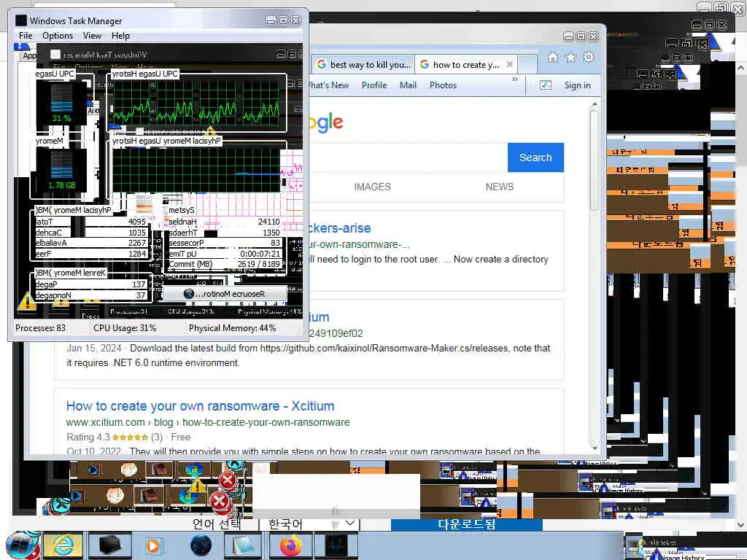Screen dimensions: 747x560
Task: Open the View menu in Task Manager
Action: (x=92, y=36)
